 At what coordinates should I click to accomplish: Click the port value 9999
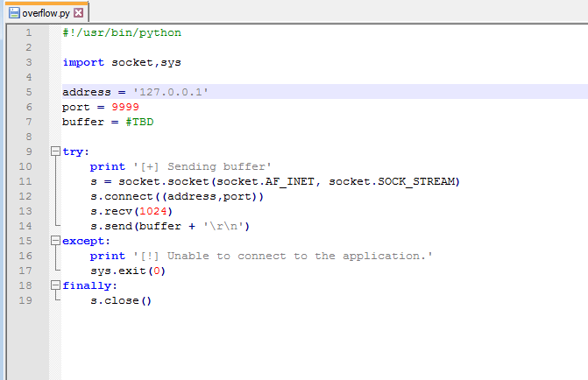125,107
